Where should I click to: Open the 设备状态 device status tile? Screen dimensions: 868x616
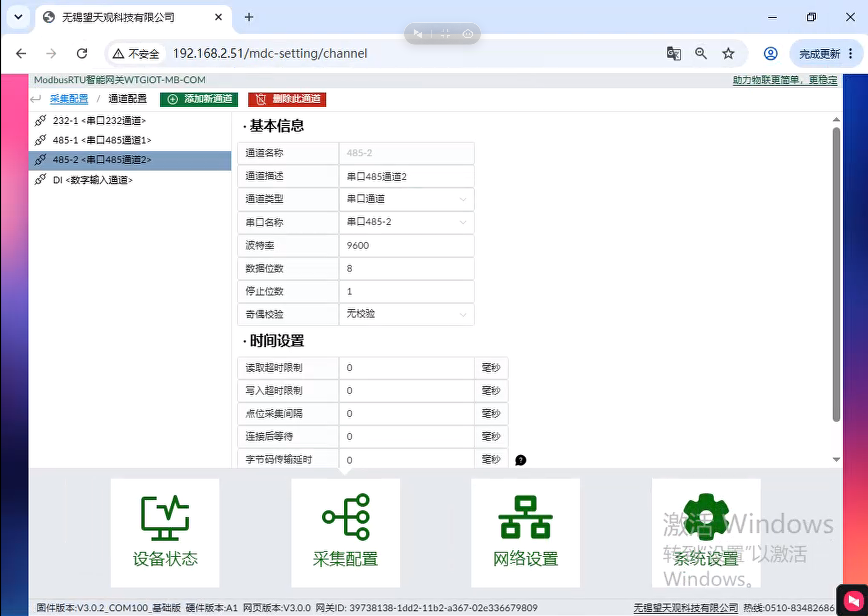pyautogui.click(x=165, y=532)
